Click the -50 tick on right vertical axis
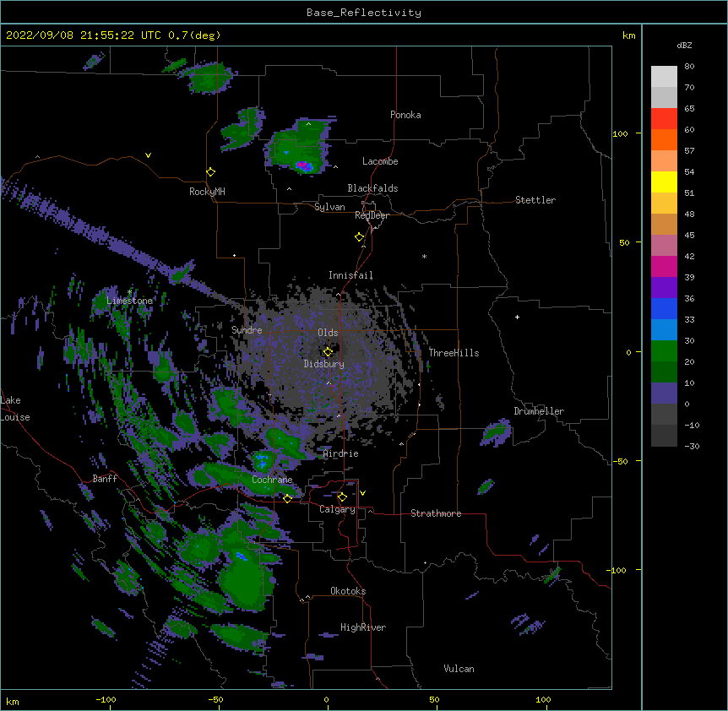The width and height of the screenshot is (728, 711). tap(620, 461)
